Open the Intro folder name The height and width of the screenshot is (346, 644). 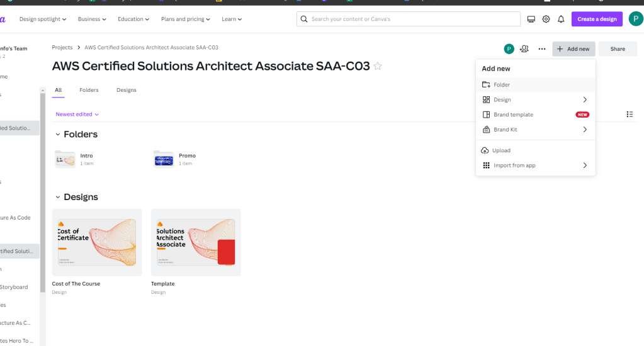(x=87, y=155)
